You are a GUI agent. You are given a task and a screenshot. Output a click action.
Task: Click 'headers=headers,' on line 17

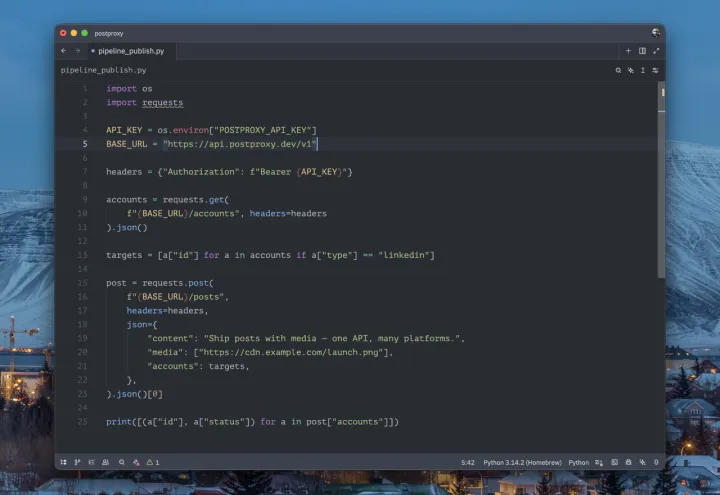point(168,311)
